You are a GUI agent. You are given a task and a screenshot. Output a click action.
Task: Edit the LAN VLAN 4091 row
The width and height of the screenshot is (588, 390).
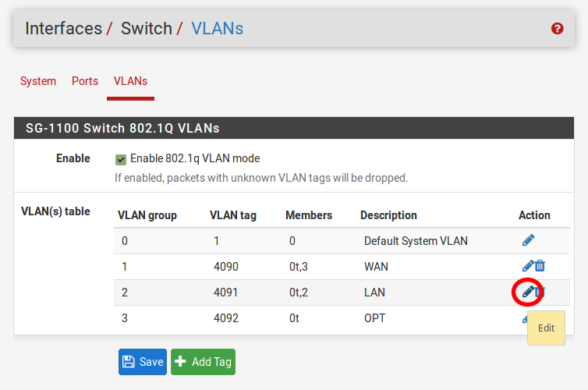point(527,292)
